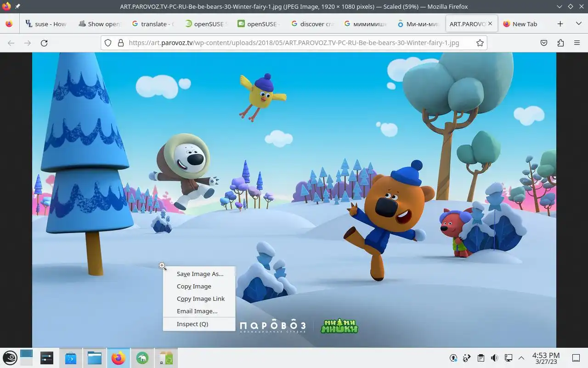Open the clock showing 4:53 PM
Screen dimensions: 588x368
[x=546, y=358]
